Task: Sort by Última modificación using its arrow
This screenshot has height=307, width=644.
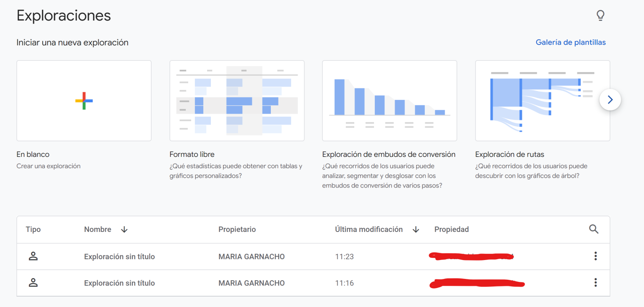Action: click(x=416, y=229)
